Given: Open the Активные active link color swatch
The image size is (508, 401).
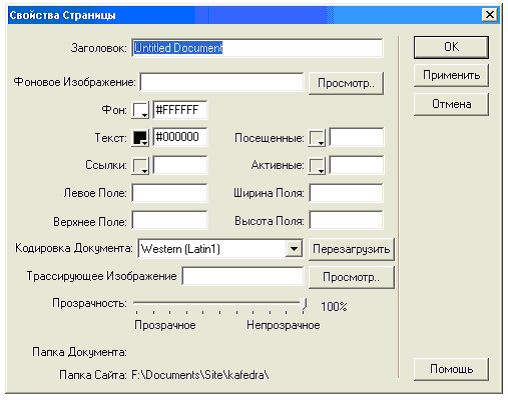Looking at the screenshot, I should [x=317, y=165].
